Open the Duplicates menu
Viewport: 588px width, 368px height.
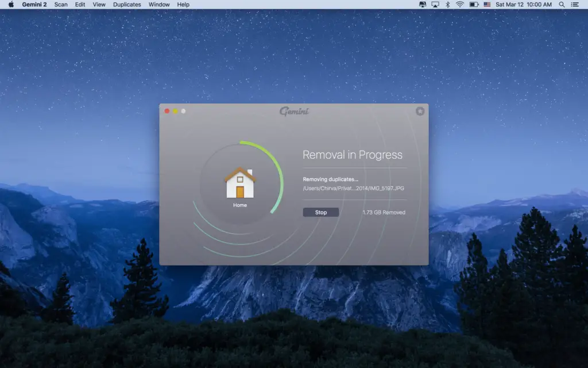(x=127, y=5)
